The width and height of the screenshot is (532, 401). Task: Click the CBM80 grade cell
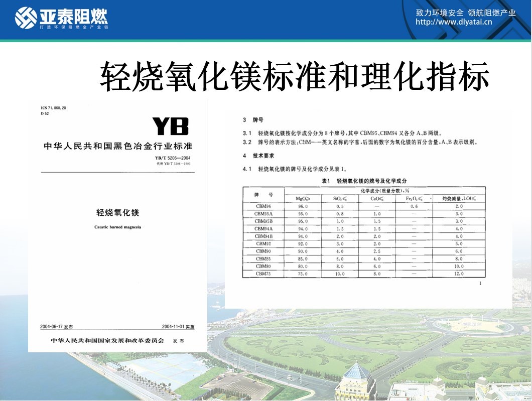(263, 266)
